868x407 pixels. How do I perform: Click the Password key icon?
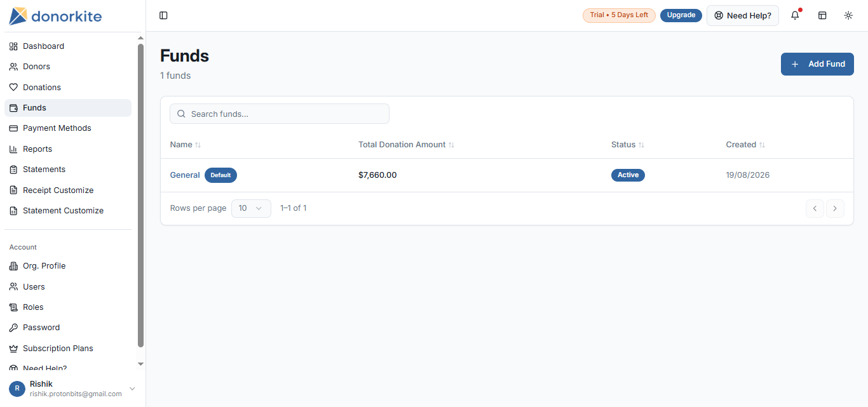13,328
